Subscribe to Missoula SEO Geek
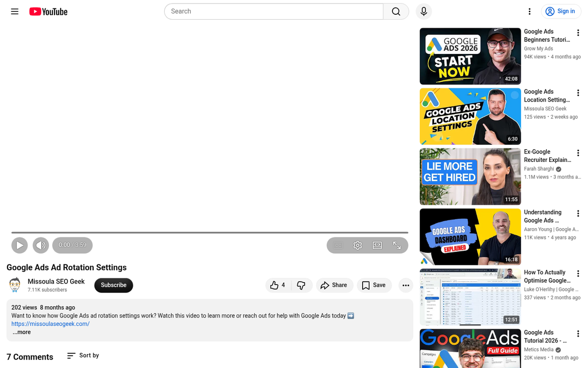 coord(113,285)
